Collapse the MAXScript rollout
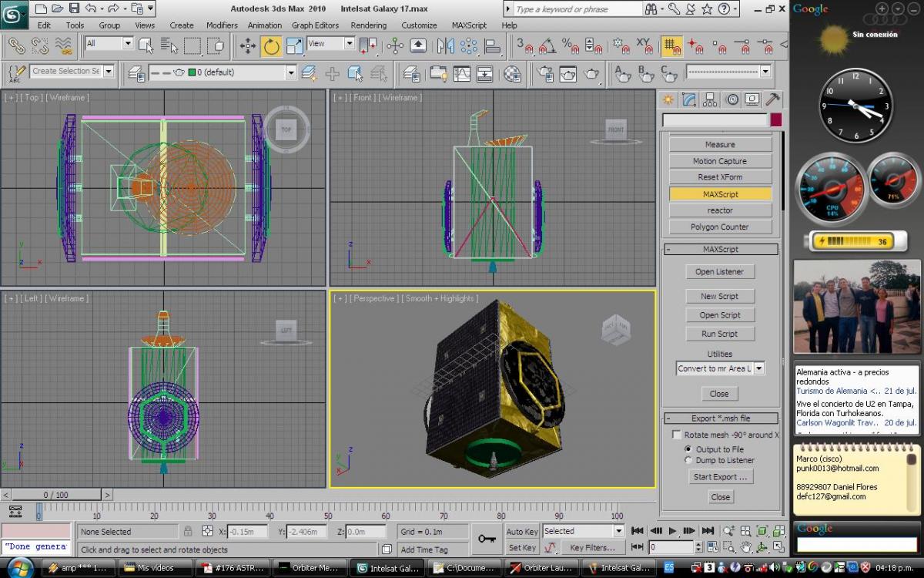The height and width of the screenshot is (578, 924). pyautogui.click(x=721, y=250)
